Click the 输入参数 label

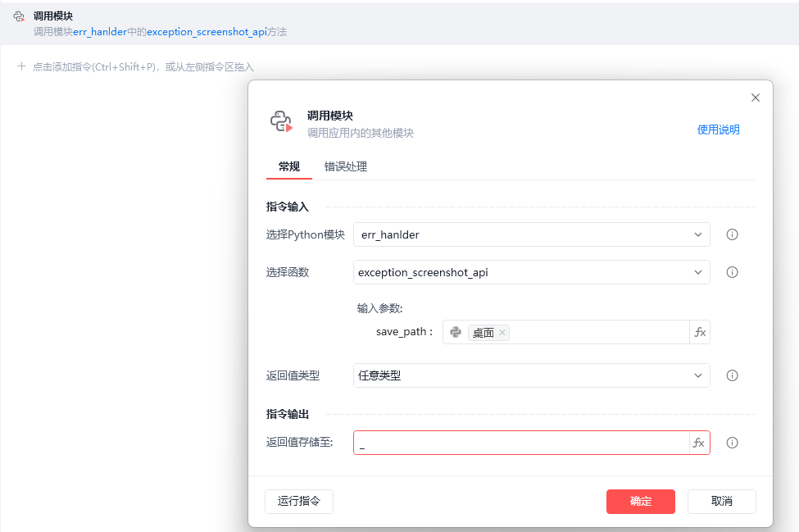click(379, 308)
